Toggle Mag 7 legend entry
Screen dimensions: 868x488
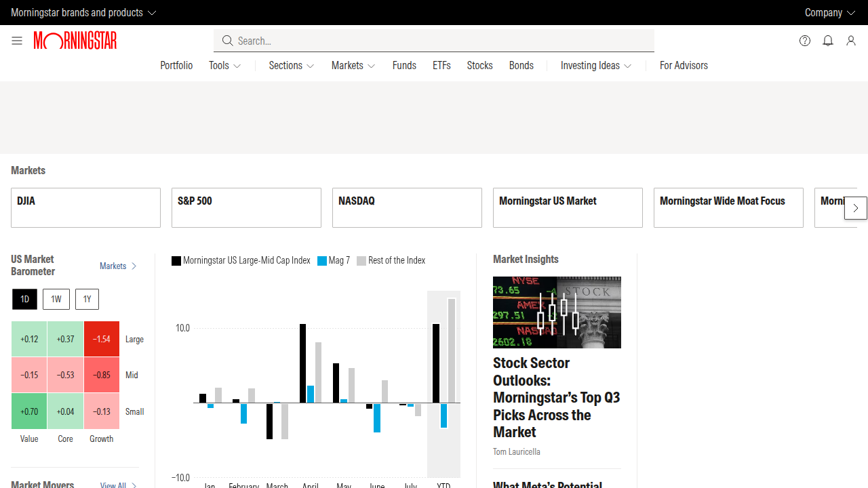click(334, 260)
